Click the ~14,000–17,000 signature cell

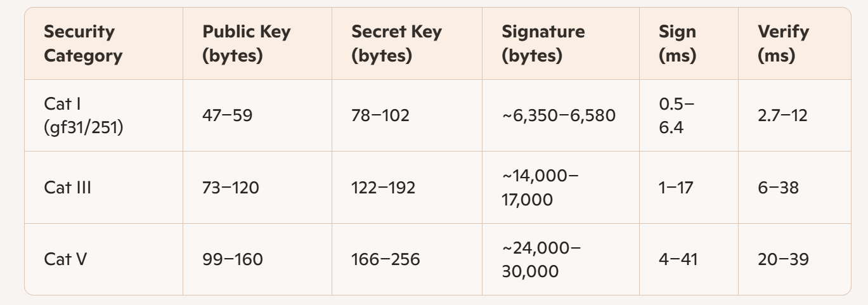(540, 188)
